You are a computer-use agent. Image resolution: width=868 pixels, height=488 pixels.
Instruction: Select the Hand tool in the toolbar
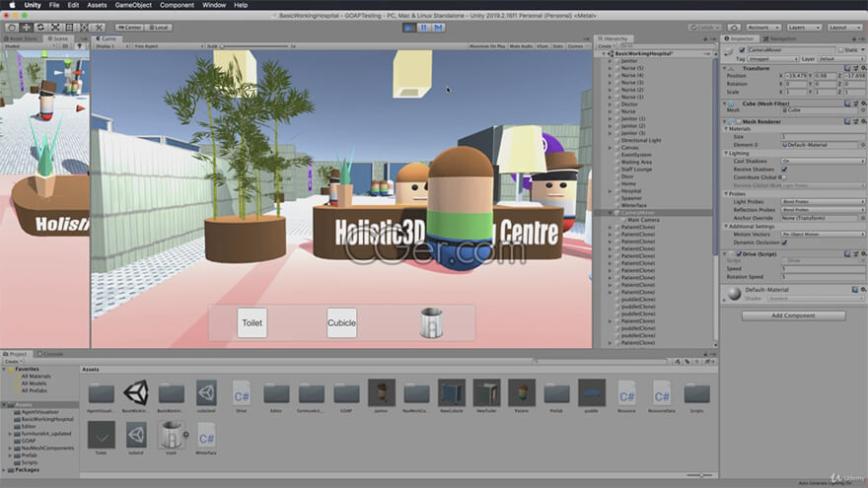tap(12, 28)
